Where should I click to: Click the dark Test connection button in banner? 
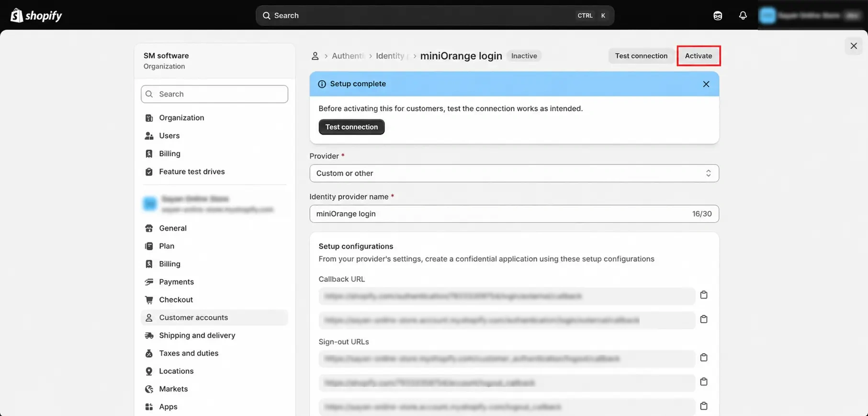pos(351,127)
